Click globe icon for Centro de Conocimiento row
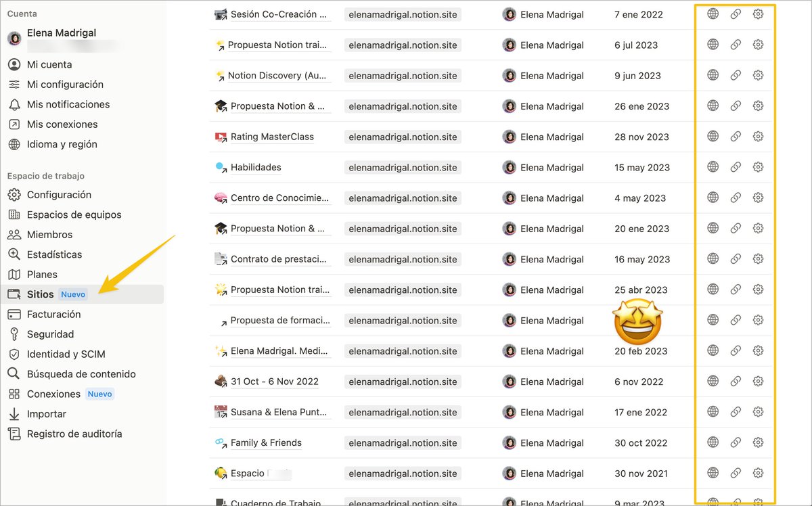This screenshot has height=506, width=812. 713,198
